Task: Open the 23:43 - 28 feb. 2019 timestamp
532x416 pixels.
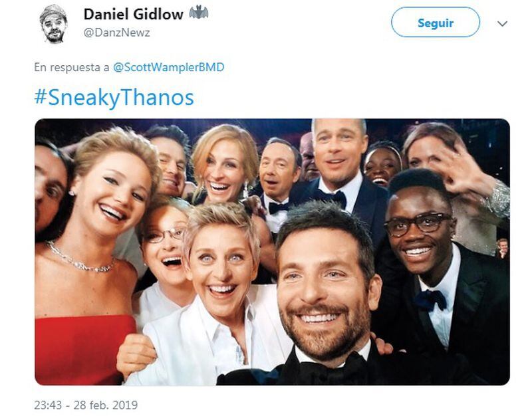Action: tap(86, 405)
